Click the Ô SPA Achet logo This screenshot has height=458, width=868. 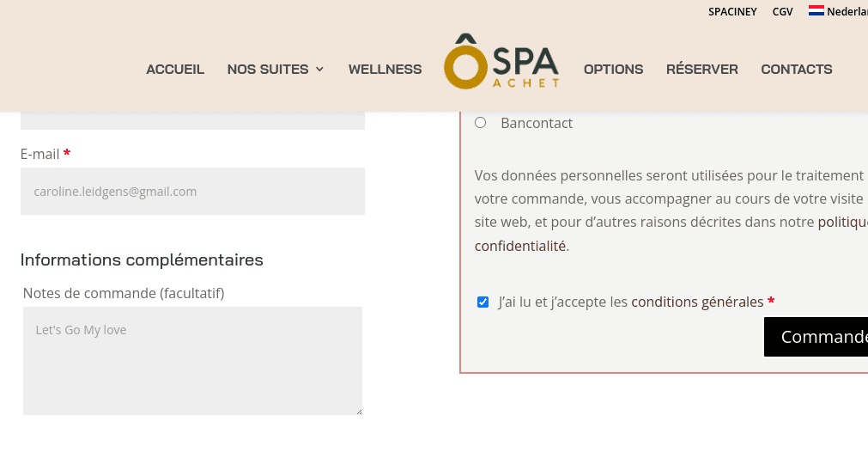point(501,62)
